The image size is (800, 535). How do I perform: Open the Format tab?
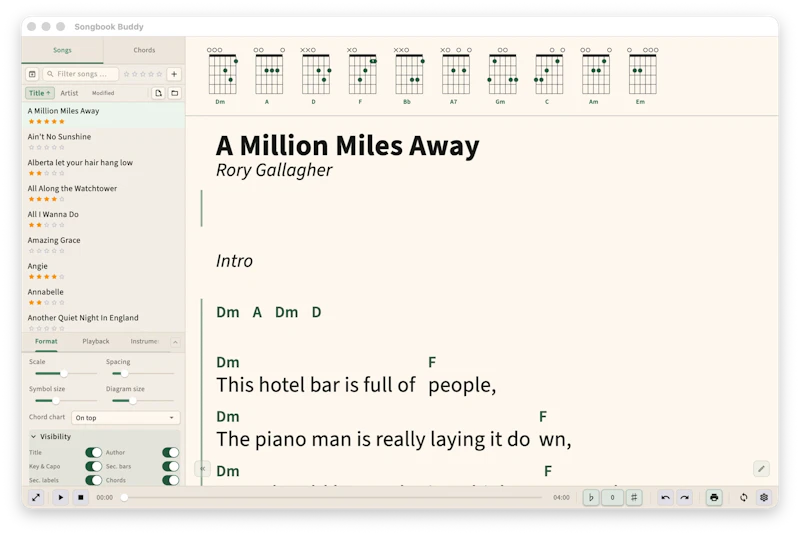pos(46,341)
